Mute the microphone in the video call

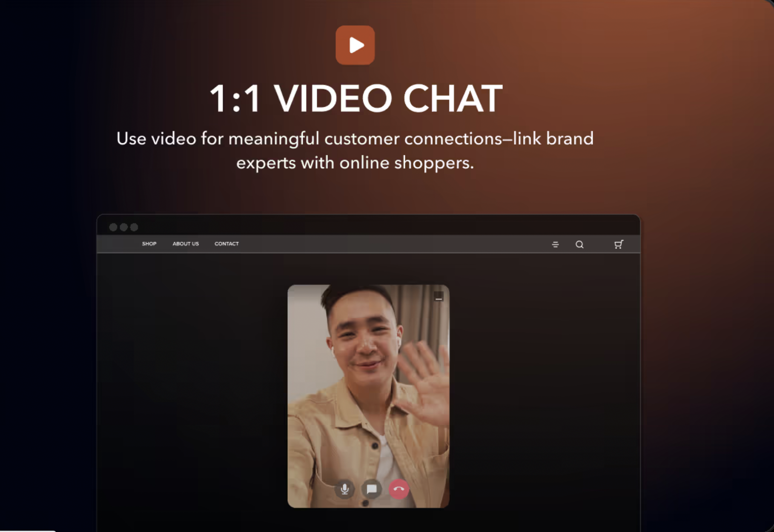(x=344, y=489)
